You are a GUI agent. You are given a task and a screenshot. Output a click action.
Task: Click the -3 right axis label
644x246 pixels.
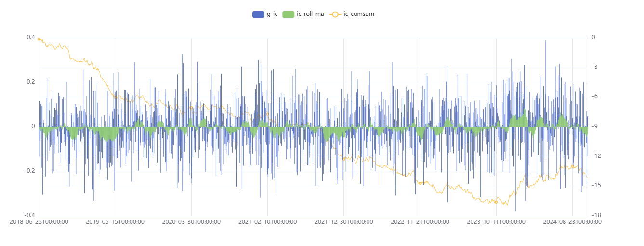[594, 67]
